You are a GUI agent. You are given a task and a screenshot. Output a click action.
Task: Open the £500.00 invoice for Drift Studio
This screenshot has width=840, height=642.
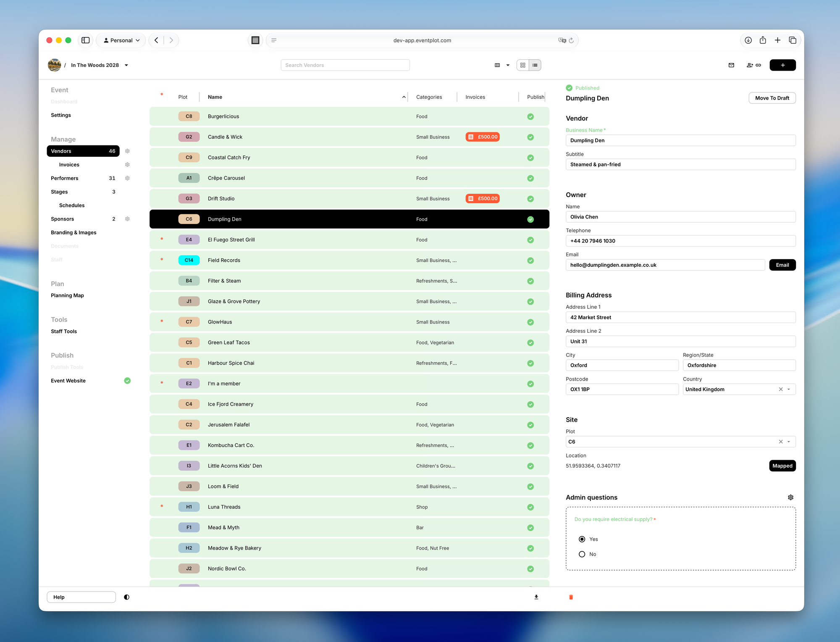[x=483, y=199]
